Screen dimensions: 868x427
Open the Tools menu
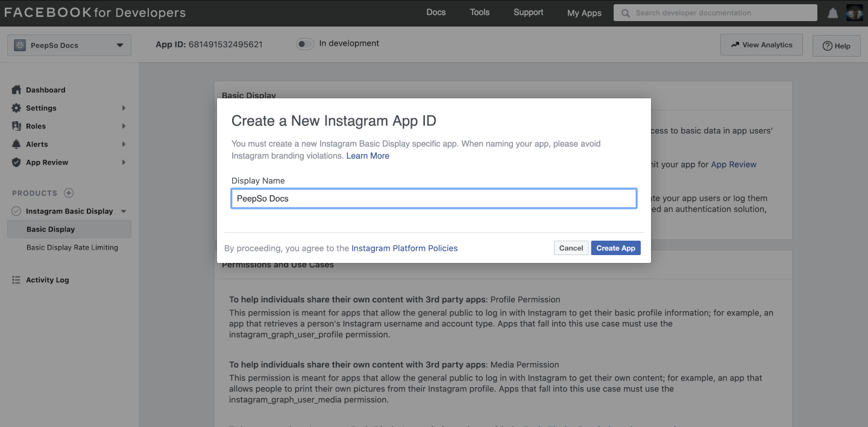click(480, 12)
